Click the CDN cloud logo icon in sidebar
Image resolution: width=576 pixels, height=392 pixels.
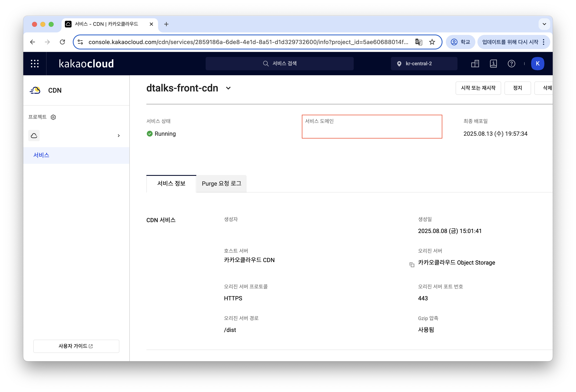point(35,90)
